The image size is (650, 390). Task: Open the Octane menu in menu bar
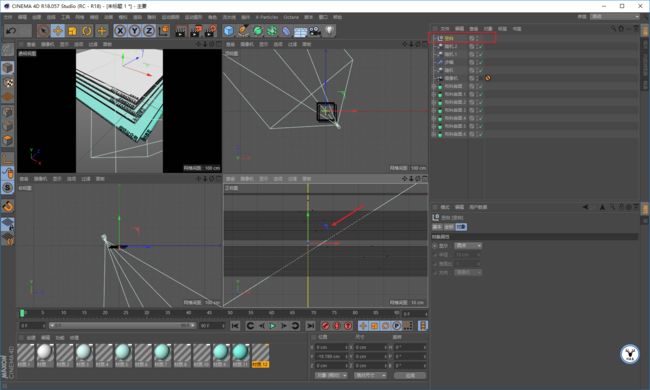(x=291, y=17)
